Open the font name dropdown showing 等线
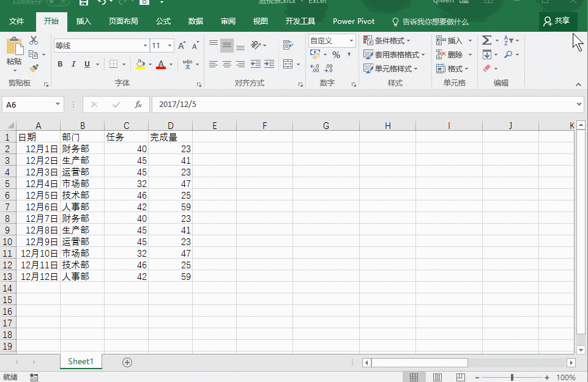This screenshot has width=588, height=382. click(145, 46)
